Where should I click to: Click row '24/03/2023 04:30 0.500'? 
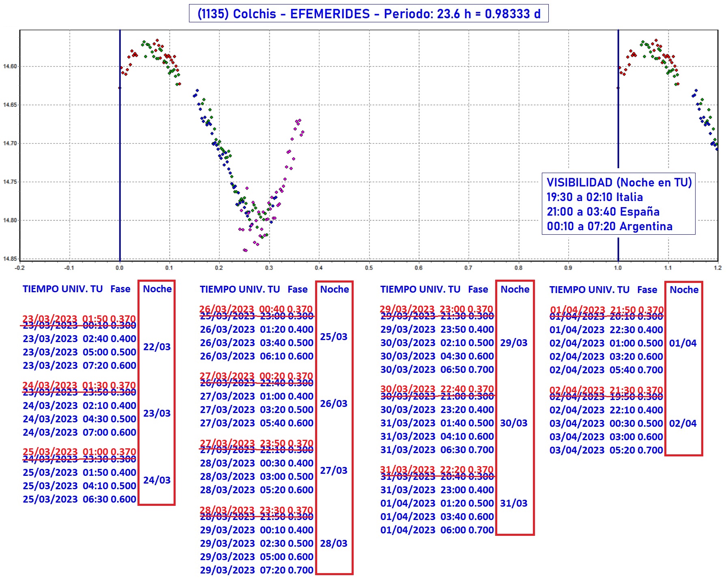pos(79,419)
